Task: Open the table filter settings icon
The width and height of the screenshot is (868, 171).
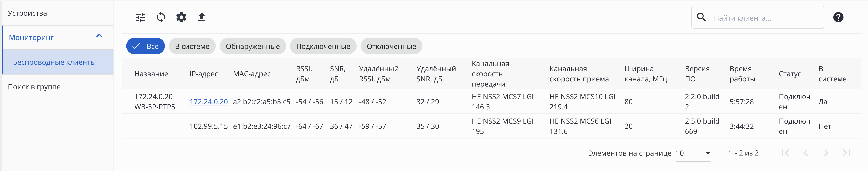Action: click(x=141, y=17)
